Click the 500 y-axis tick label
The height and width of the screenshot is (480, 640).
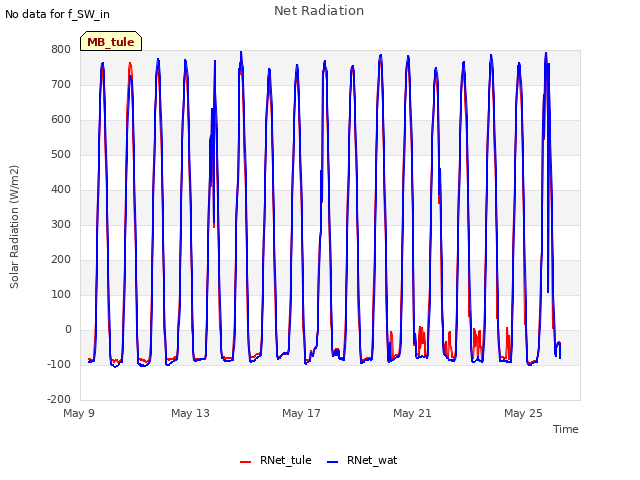[61, 155]
